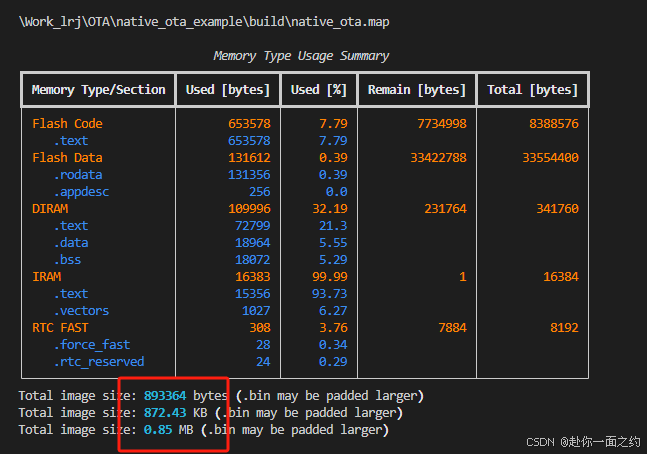Click the Memory Type/Section column header
This screenshot has width=647, height=454.
[99, 90]
